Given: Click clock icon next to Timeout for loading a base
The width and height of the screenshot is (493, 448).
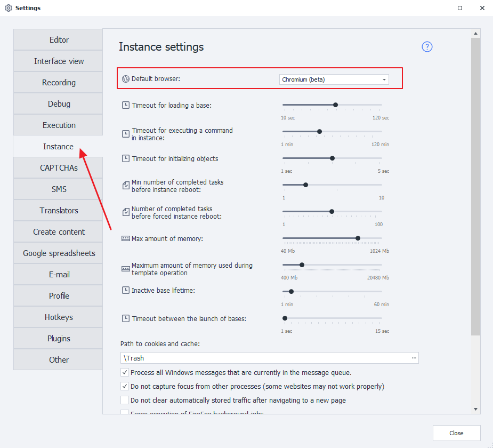Looking at the screenshot, I should [126, 105].
